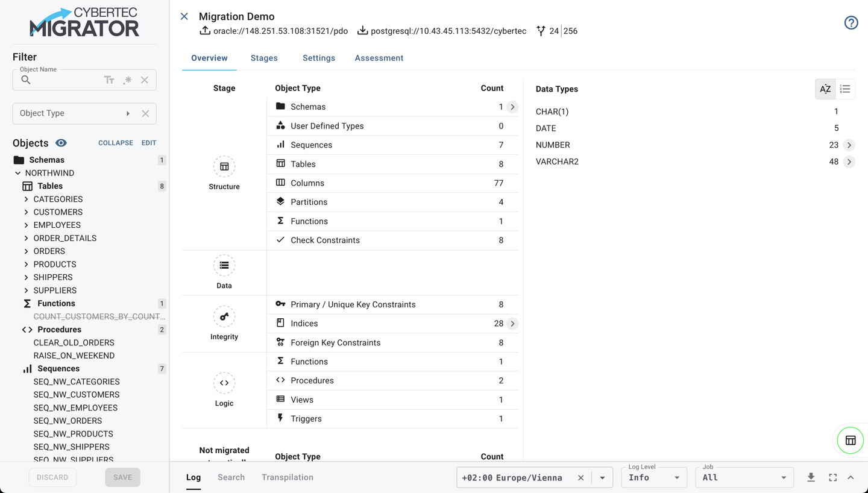Open the Transpilation tab

288,477
